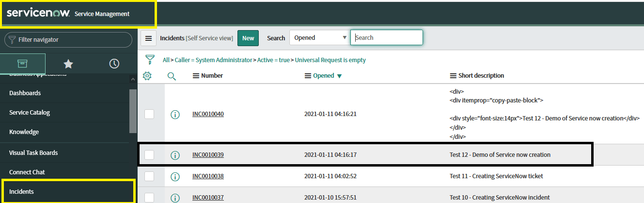644x203 pixels.
Task: Open Short description column options menu icon
Action: tap(453, 76)
